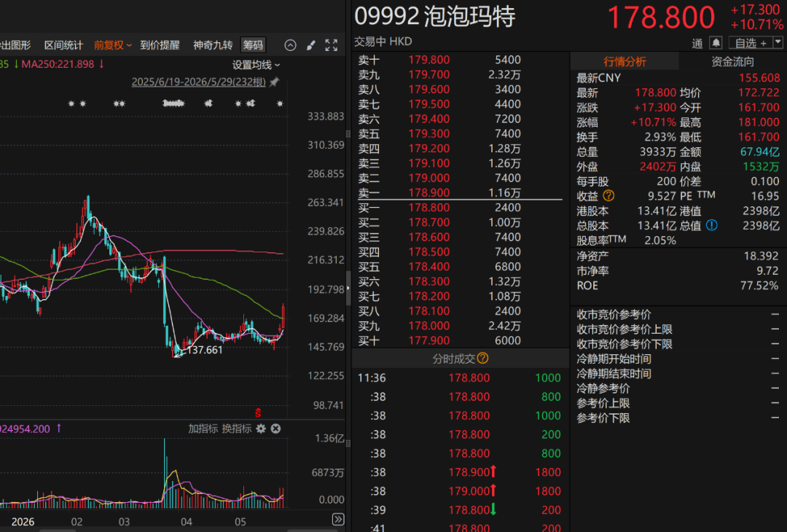Viewport: 787px width, 532px height.
Task: Select the 买九 178.000 row
Action: tap(460, 326)
